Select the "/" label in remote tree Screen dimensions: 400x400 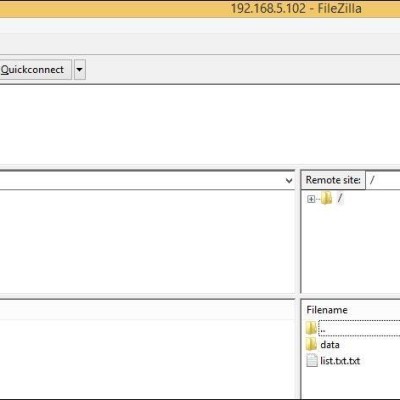click(340, 198)
